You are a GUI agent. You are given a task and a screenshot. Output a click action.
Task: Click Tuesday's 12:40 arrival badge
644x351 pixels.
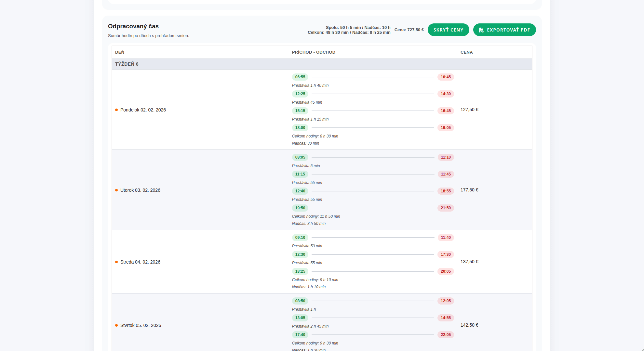coord(300,191)
